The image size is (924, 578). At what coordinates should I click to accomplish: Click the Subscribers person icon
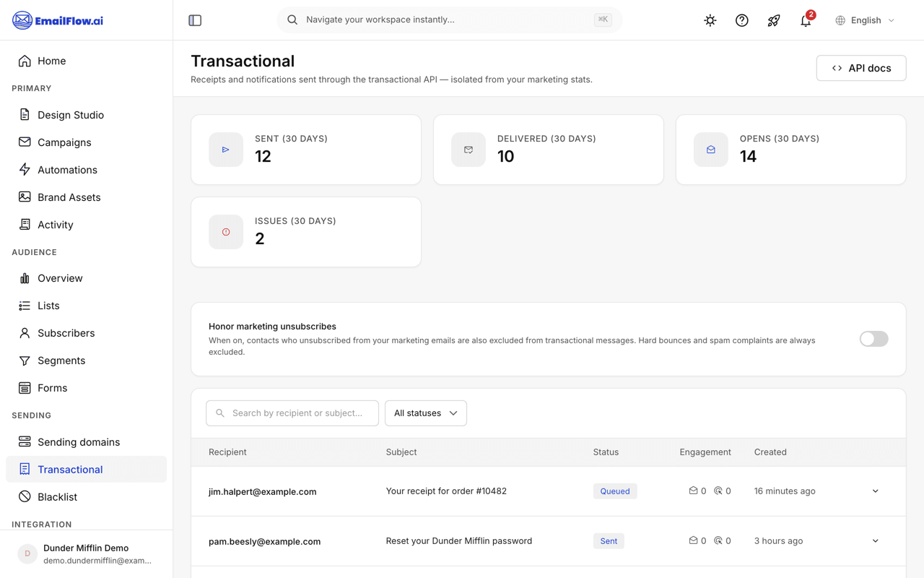coord(25,333)
